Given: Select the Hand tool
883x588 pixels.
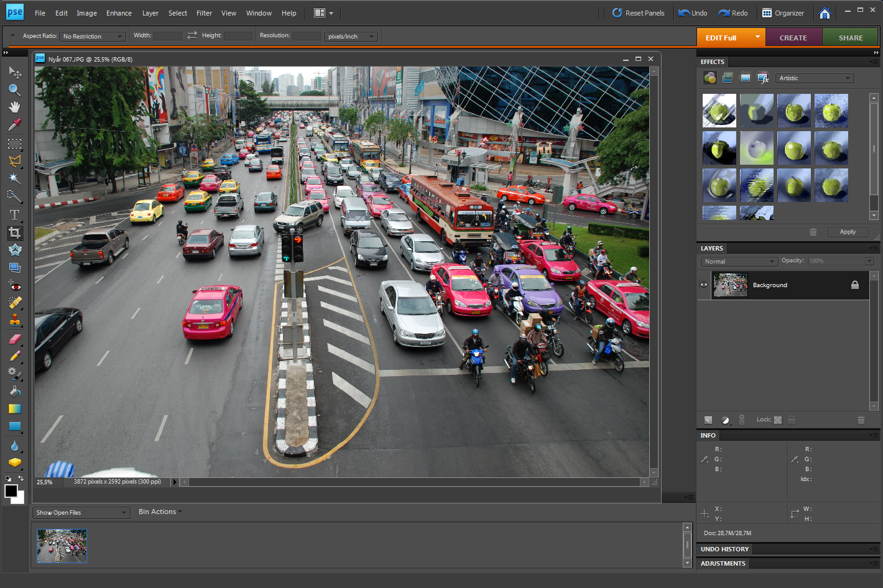Looking at the screenshot, I should [x=14, y=107].
